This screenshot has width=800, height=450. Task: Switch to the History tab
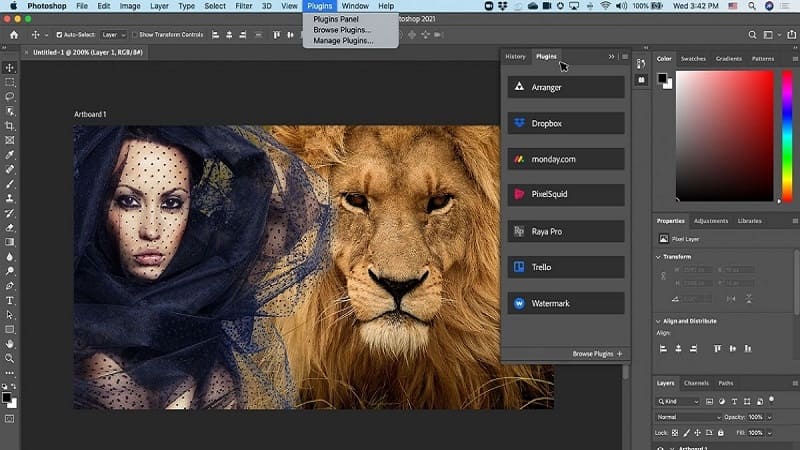click(515, 57)
